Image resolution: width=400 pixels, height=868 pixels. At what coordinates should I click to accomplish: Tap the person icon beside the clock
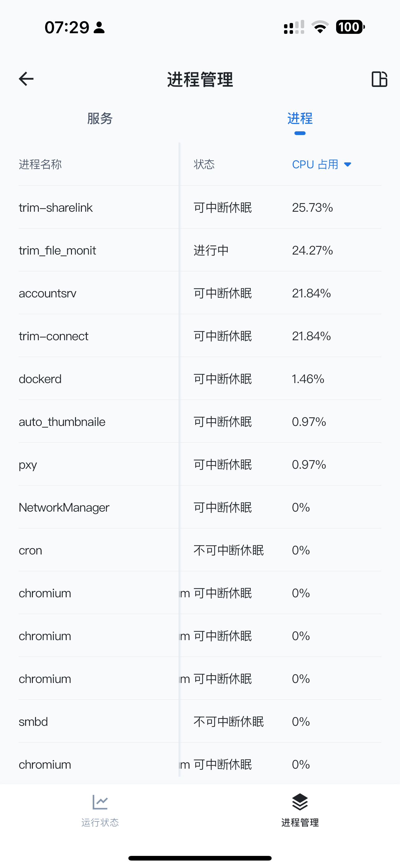[99, 27]
